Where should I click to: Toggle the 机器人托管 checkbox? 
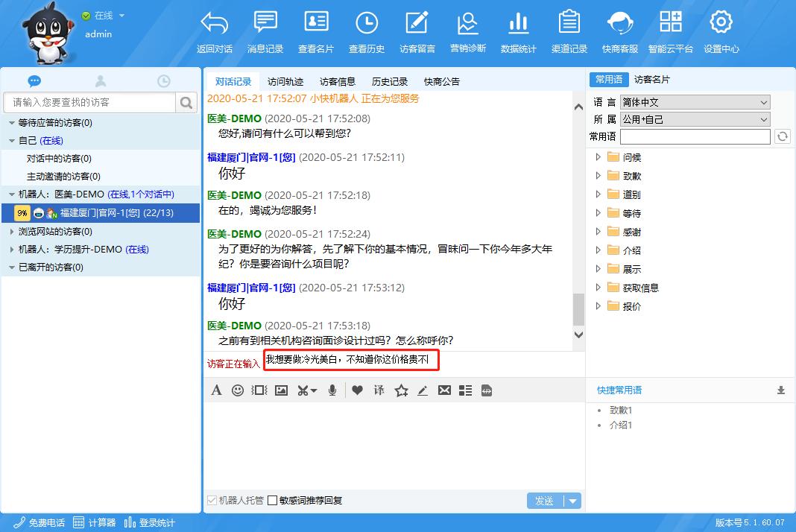[x=212, y=501]
